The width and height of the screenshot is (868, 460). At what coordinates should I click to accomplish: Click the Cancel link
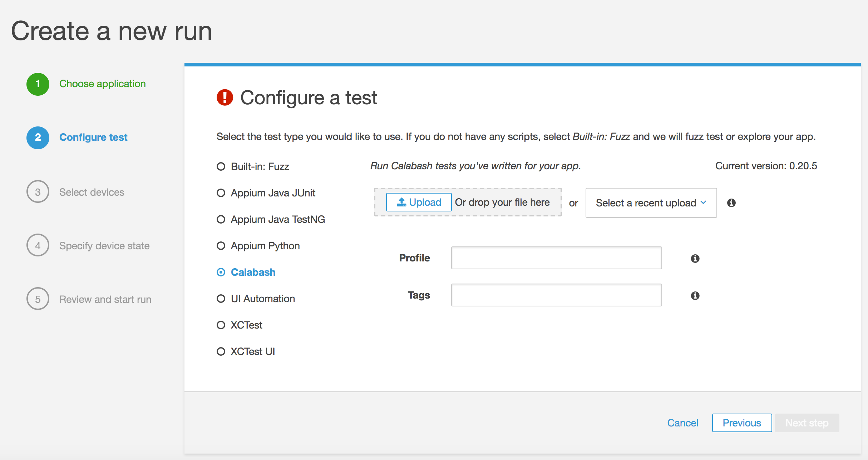click(x=682, y=423)
